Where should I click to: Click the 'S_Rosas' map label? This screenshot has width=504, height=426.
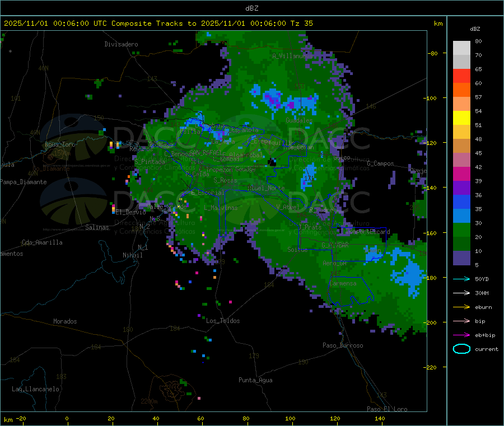click(225, 181)
